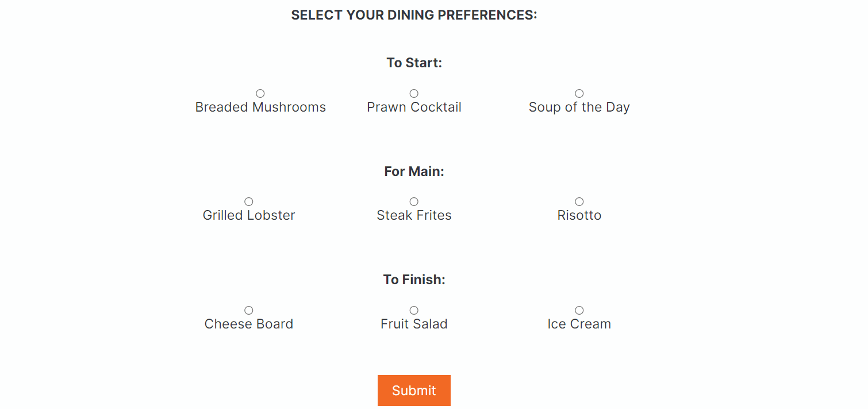This screenshot has width=868, height=409.
Task: Click the 'Fruit Salad' label text
Action: click(x=414, y=324)
